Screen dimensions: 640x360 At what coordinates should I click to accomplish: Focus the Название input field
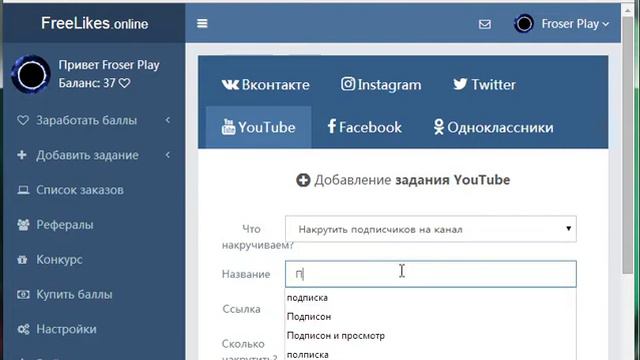click(431, 274)
